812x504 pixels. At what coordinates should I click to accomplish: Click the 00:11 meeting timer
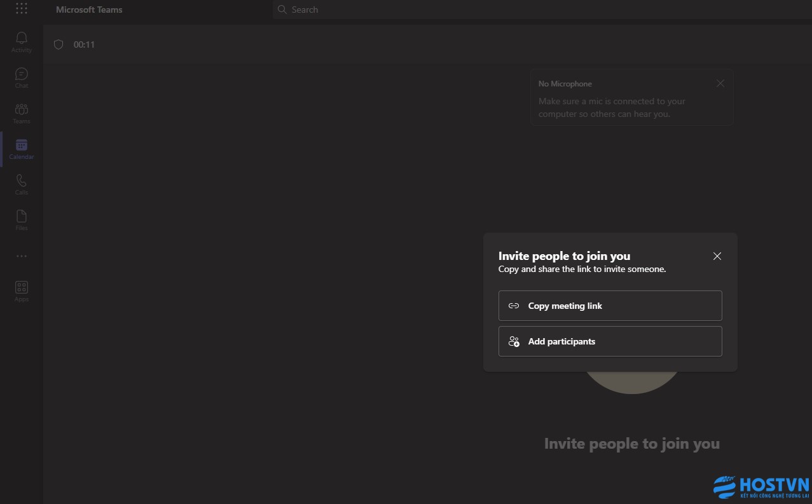click(x=84, y=44)
